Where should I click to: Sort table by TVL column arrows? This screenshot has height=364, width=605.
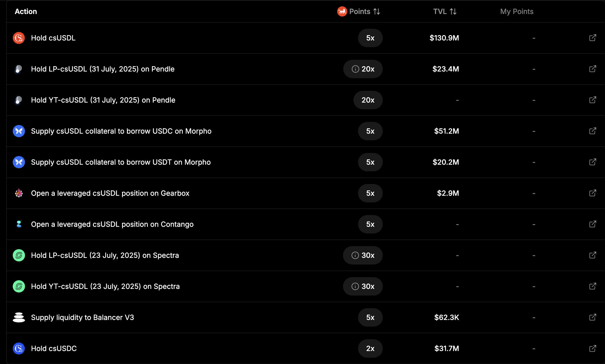[x=453, y=11]
